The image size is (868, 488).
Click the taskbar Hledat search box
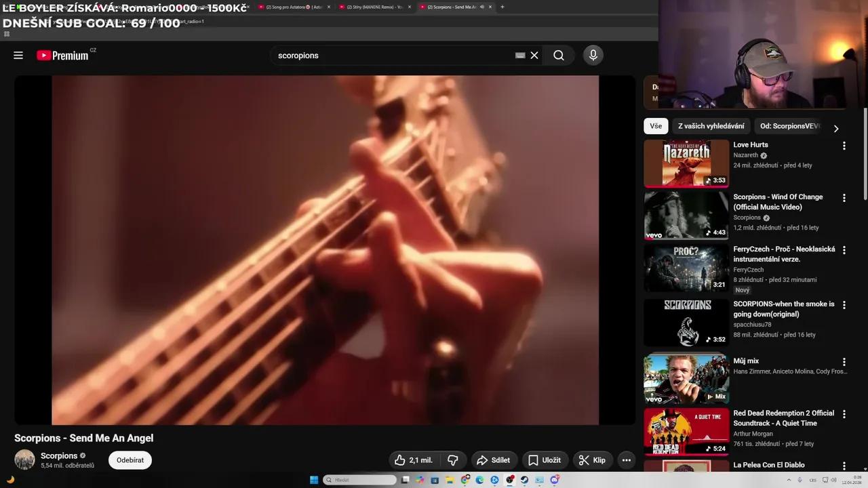359,480
